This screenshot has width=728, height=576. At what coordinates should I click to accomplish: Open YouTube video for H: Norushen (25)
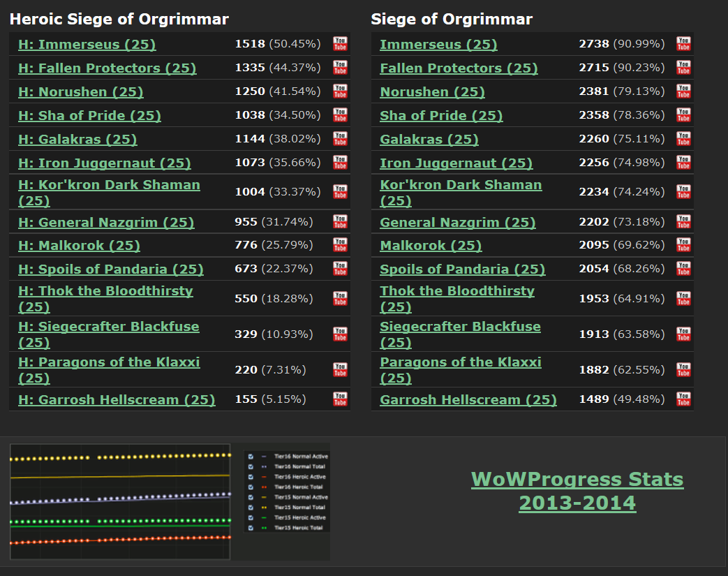click(341, 91)
